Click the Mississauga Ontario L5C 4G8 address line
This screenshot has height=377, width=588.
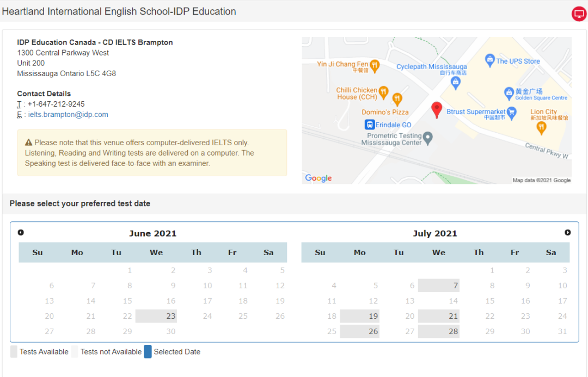click(66, 73)
